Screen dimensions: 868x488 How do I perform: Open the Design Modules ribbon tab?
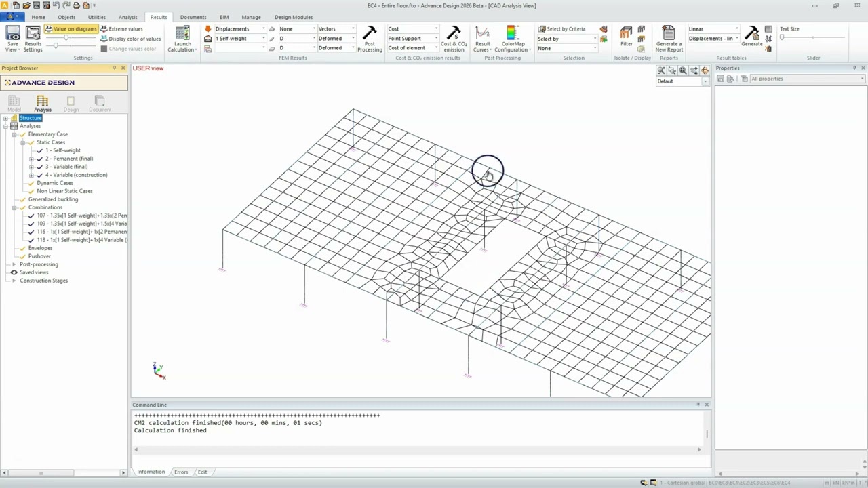[x=294, y=17]
